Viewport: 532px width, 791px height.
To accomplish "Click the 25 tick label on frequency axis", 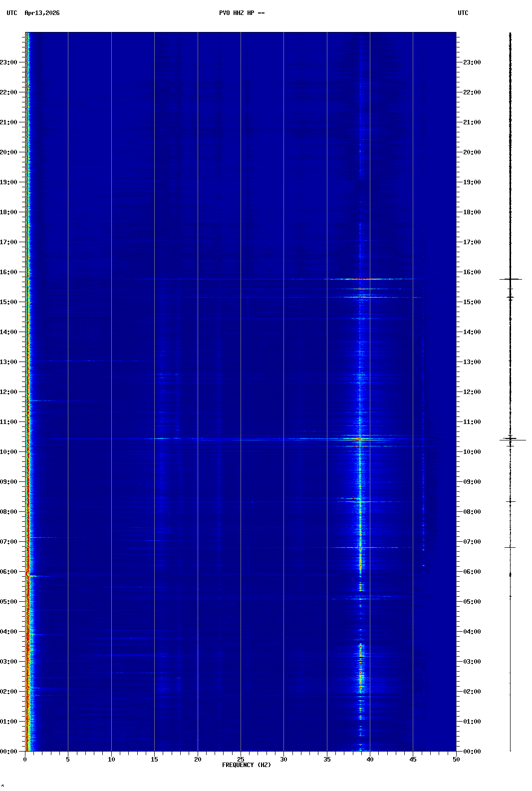I will (x=241, y=760).
